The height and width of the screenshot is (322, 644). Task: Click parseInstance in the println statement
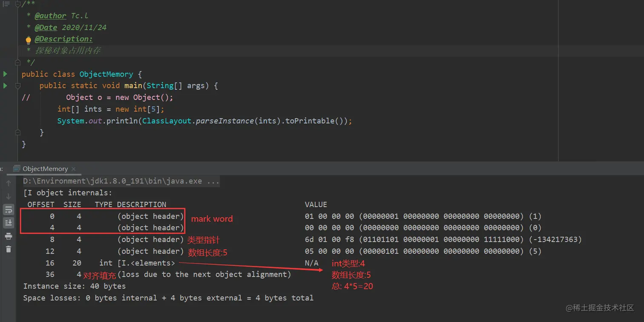click(225, 121)
